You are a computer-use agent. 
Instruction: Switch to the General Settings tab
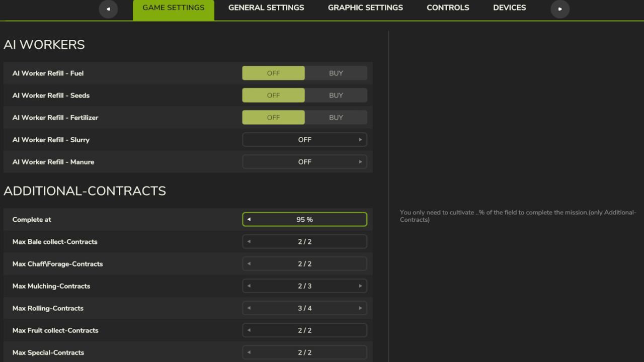point(266,8)
